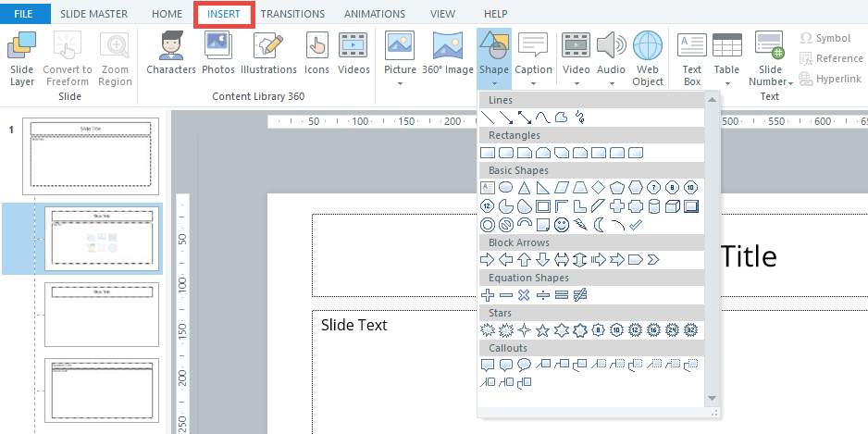Image resolution: width=868 pixels, height=434 pixels.
Task: Browse Photos in Content Library 360
Action: pyautogui.click(x=218, y=53)
